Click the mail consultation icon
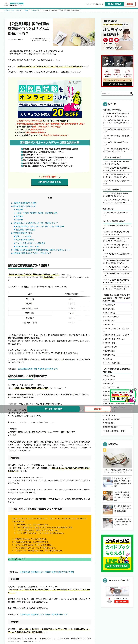The image size is (138, 644). pos(117,40)
